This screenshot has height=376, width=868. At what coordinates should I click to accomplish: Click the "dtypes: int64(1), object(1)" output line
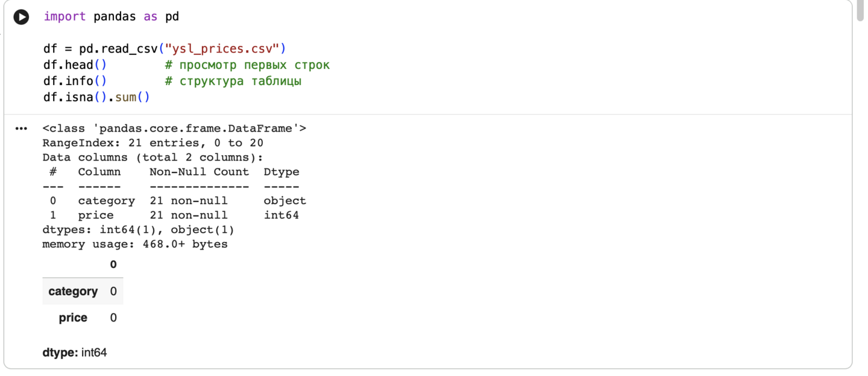click(x=138, y=230)
